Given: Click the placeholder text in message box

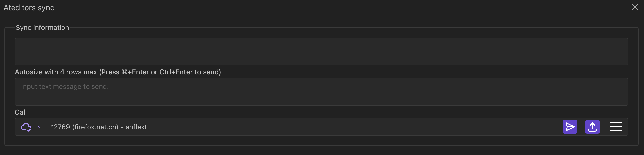Looking at the screenshot, I should click(x=65, y=87).
